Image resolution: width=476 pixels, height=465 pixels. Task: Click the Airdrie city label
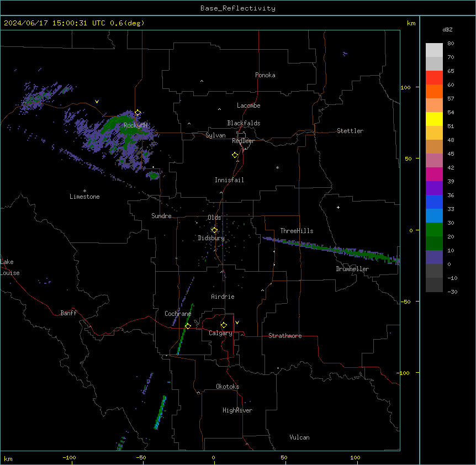[x=223, y=297]
